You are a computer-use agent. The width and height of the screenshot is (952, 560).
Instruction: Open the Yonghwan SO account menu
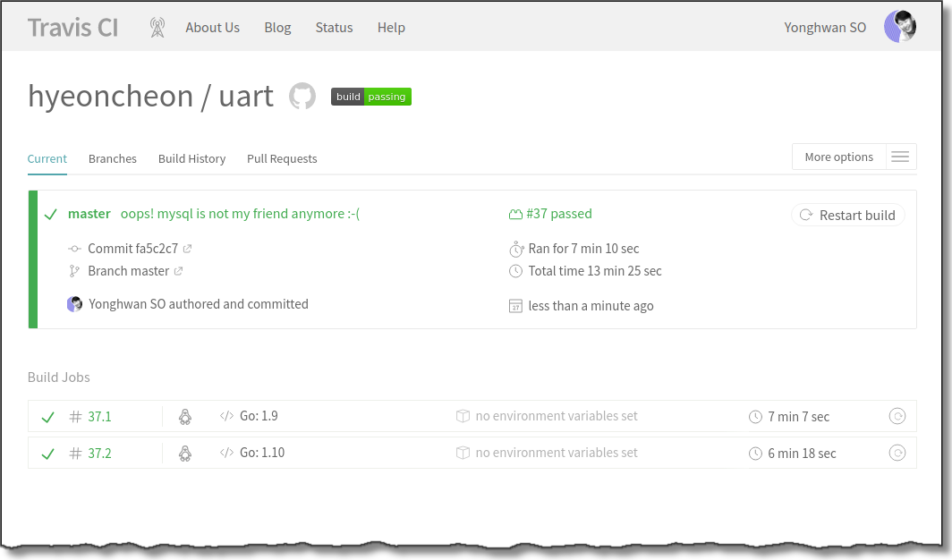coord(825,28)
